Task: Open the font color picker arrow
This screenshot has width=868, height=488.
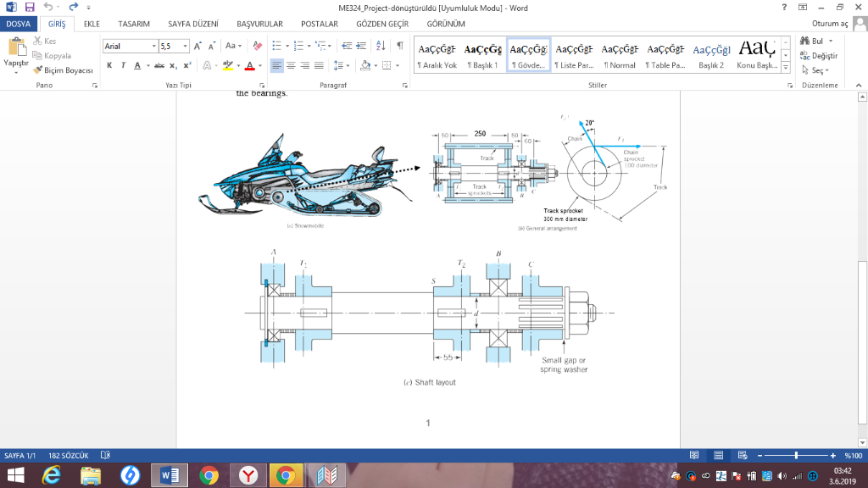Action: tap(260, 66)
